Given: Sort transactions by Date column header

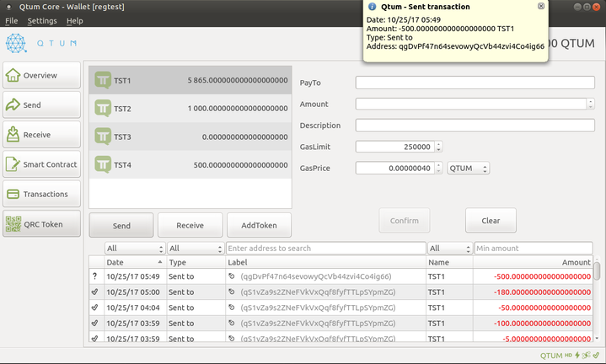Looking at the screenshot, I should 135,262.
